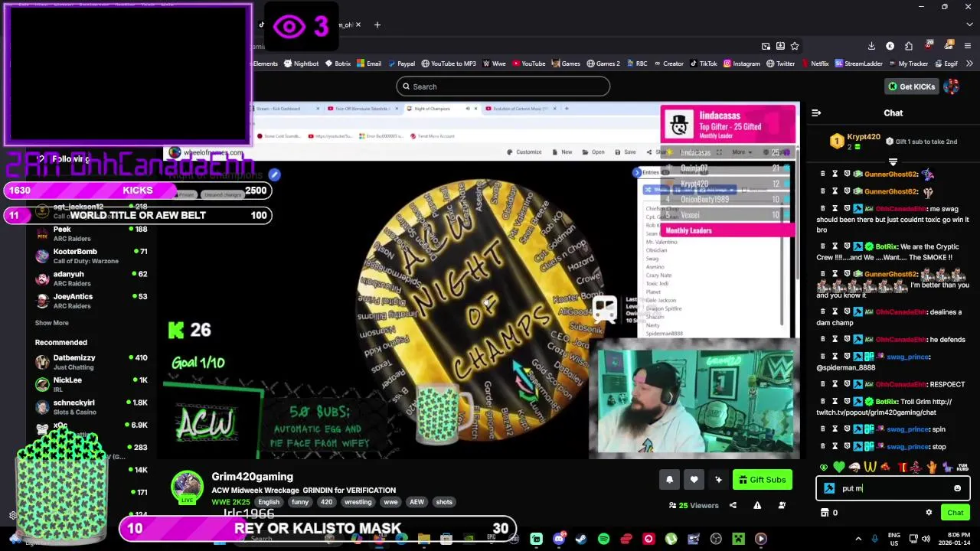
Task: Open the chat shop icon showing 0
Action: pyautogui.click(x=830, y=513)
